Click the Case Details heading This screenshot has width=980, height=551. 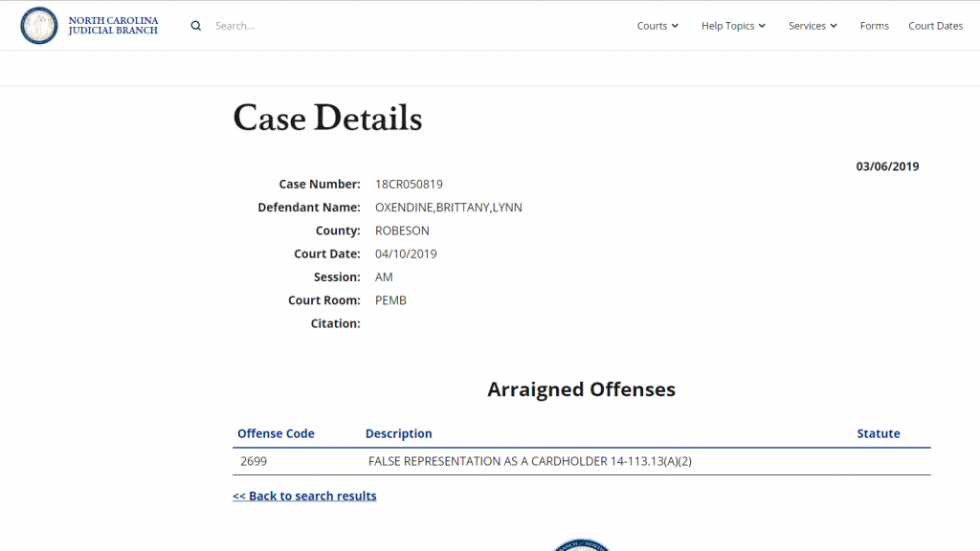tap(327, 118)
